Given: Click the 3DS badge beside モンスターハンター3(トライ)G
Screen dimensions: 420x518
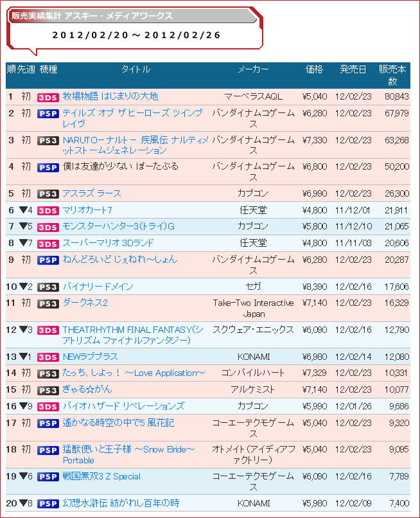Looking at the screenshot, I should tap(48, 228).
